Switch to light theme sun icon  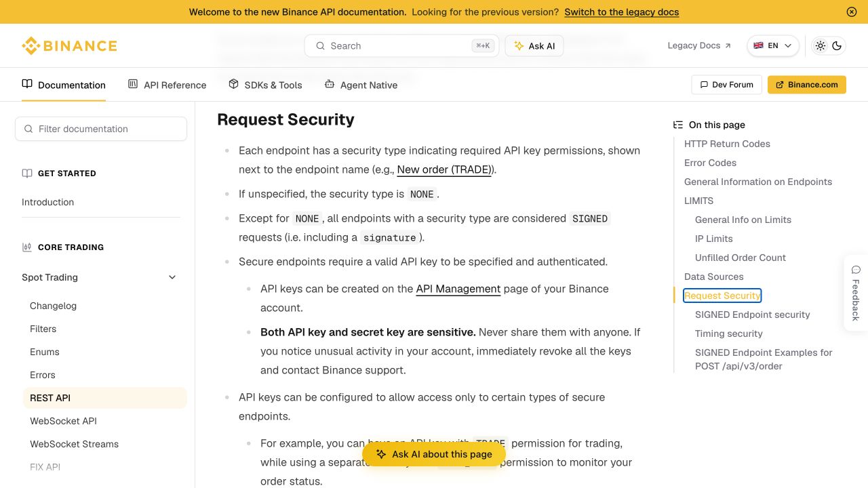click(x=821, y=46)
